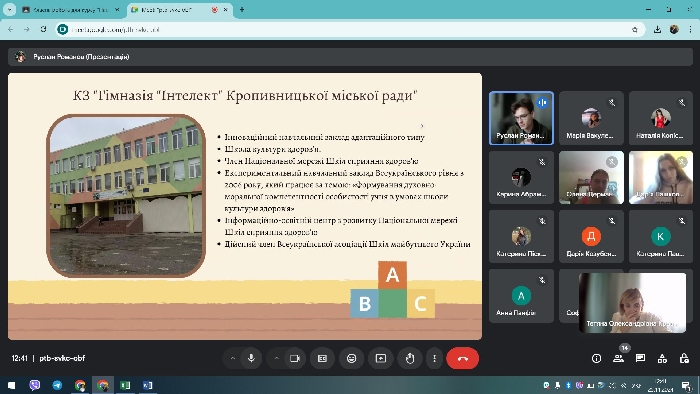Open the activities shapes icon
This screenshot has width=700, height=394.
click(662, 358)
